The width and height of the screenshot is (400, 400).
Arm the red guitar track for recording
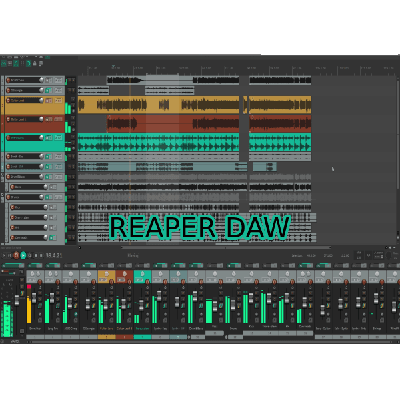[x=8, y=119]
